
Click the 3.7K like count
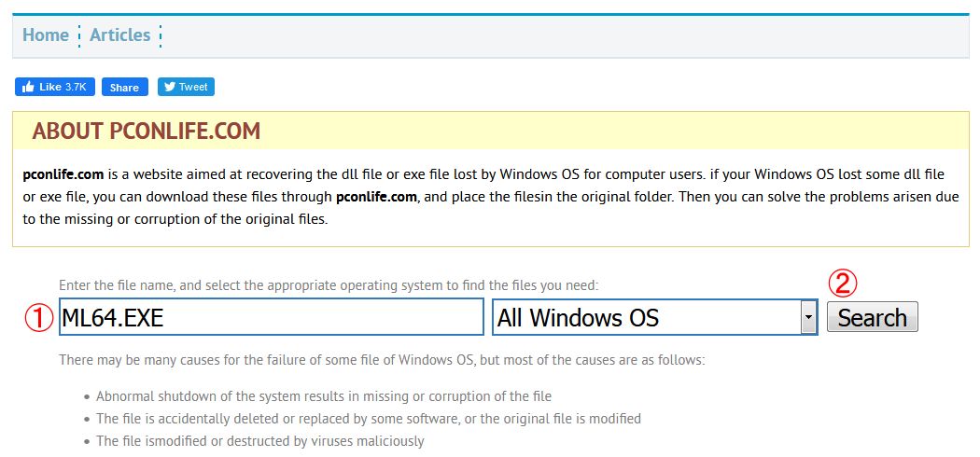click(x=76, y=87)
